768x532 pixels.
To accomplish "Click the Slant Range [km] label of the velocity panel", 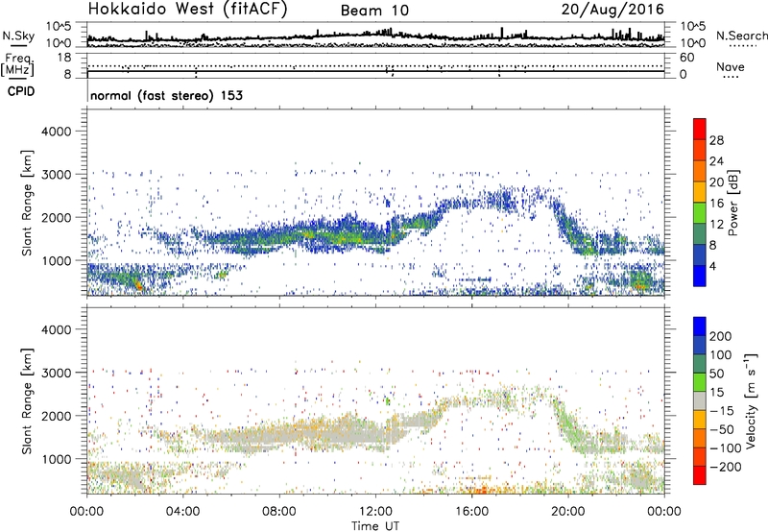I will pyautogui.click(x=27, y=400).
